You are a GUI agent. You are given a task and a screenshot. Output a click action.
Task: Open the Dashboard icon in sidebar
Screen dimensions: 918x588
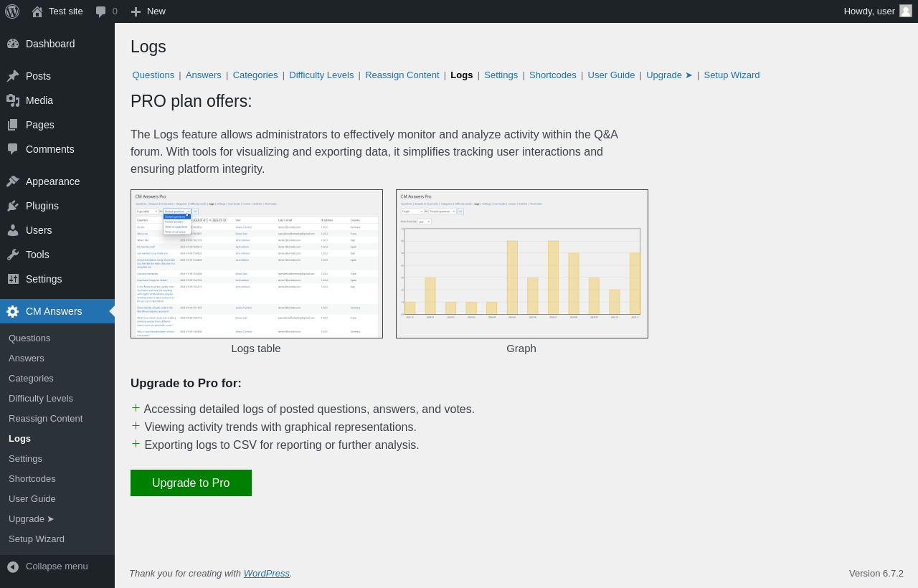click(13, 44)
